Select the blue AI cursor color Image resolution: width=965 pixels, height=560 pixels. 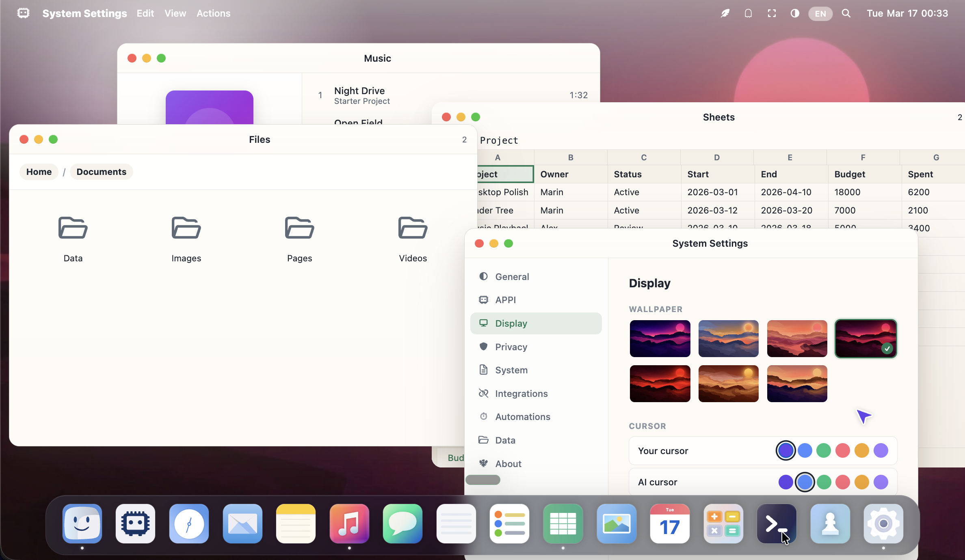tap(805, 482)
